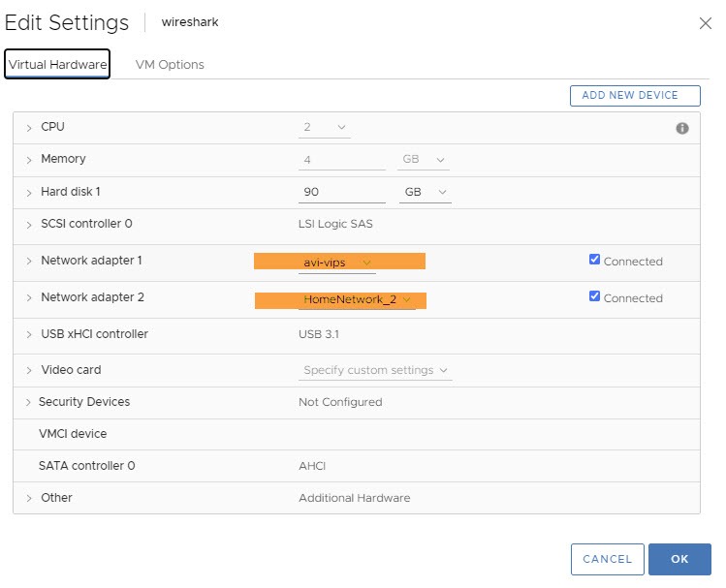The image size is (726, 588).
Task: Click the USB 3.1 value text
Action: tap(319, 334)
